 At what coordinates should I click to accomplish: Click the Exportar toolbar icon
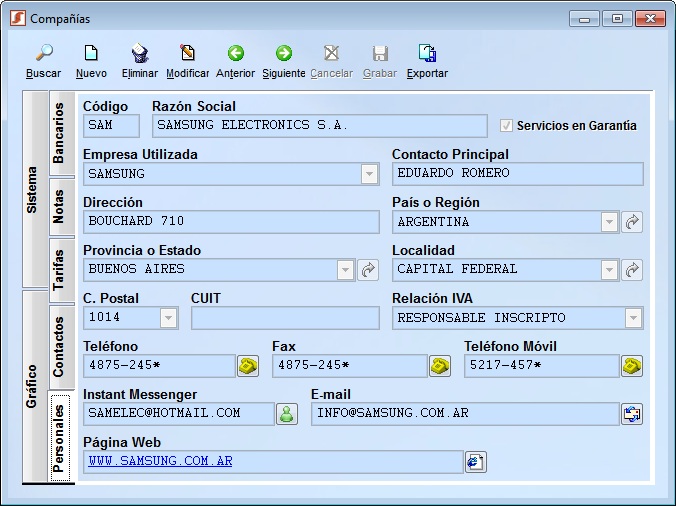pyautogui.click(x=427, y=54)
